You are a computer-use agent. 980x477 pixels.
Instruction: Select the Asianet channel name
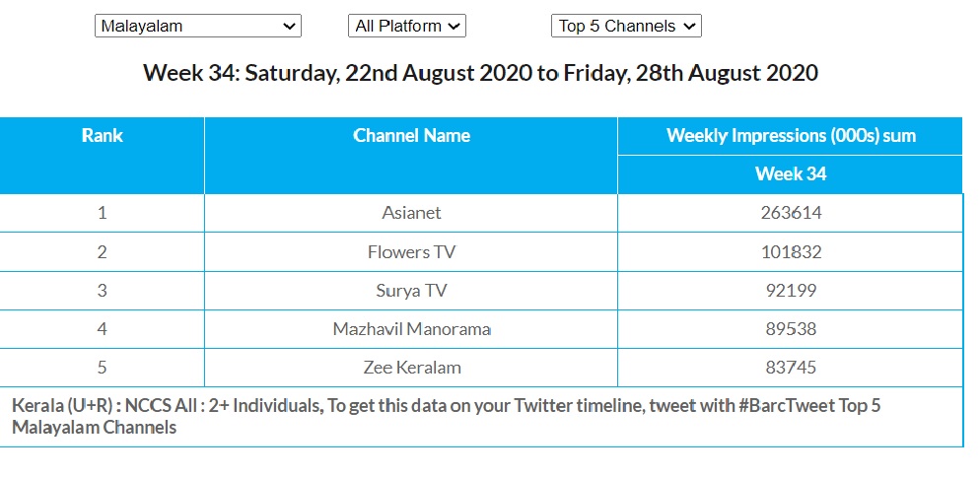[411, 213]
